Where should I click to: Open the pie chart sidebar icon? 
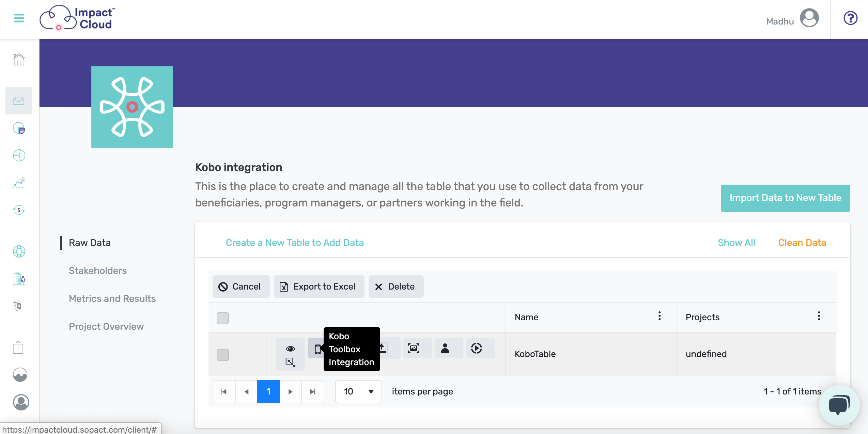pyautogui.click(x=19, y=155)
